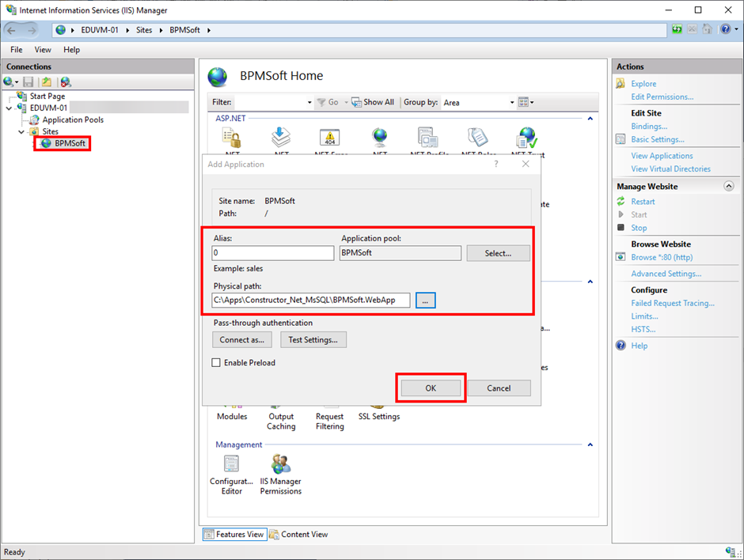Screen dimensions: 744x560
Task: Cancel the Add Application dialog
Action: [x=499, y=388]
